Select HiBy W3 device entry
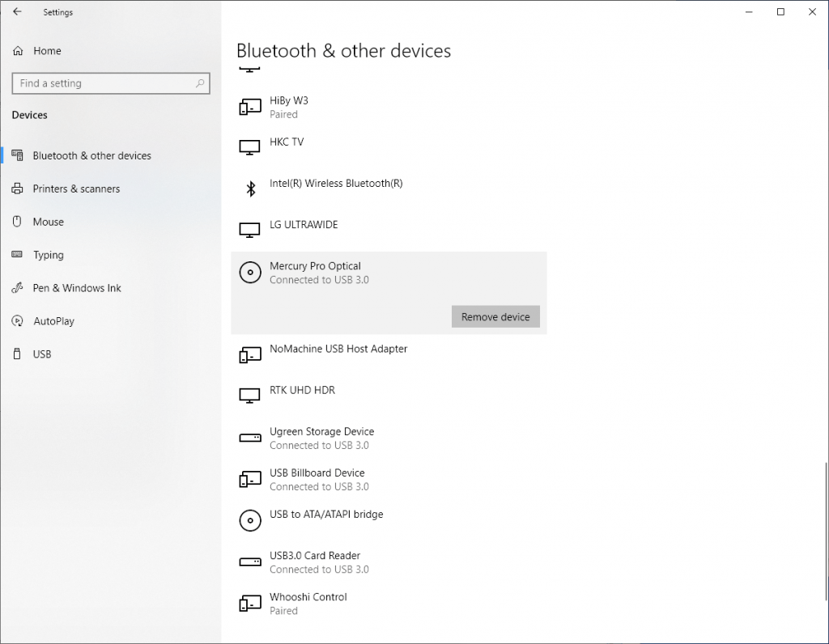This screenshot has height=644, width=829. click(x=389, y=108)
